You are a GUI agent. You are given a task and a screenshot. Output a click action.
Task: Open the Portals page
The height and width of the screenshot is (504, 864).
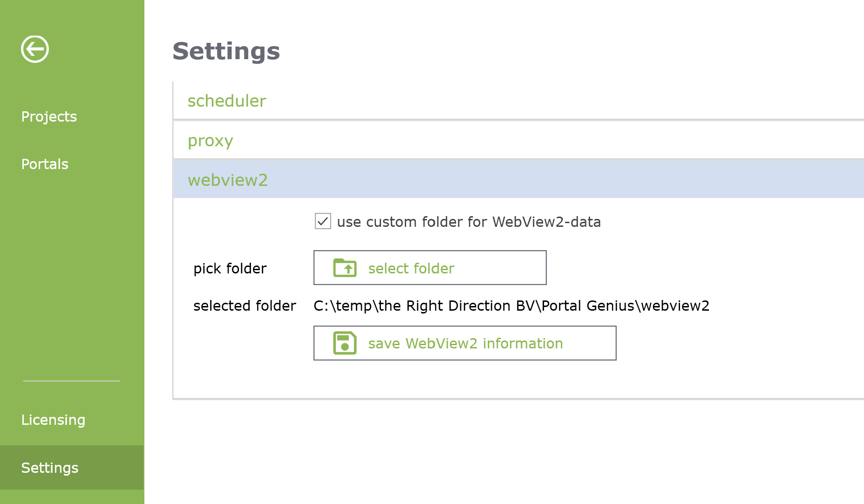click(45, 164)
